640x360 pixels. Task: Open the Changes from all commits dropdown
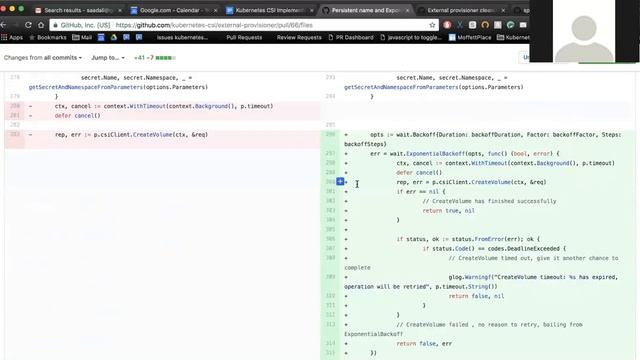tap(43, 58)
